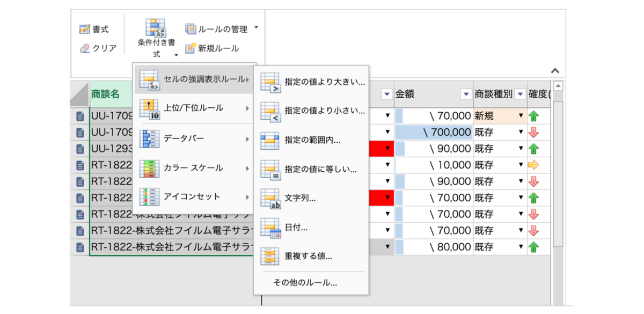The width and height of the screenshot is (644, 314).
Task: Click the クリア eraser button
Action: 98,48
